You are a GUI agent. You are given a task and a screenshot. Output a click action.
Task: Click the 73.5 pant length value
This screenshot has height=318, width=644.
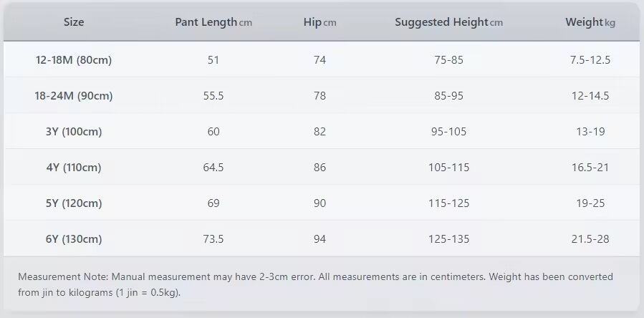pos(213,239)
